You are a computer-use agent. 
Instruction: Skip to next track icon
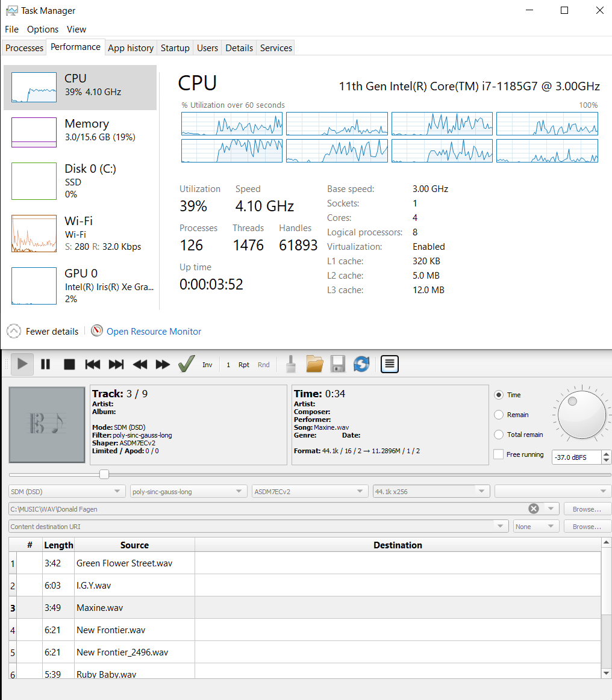coord(116,364)
